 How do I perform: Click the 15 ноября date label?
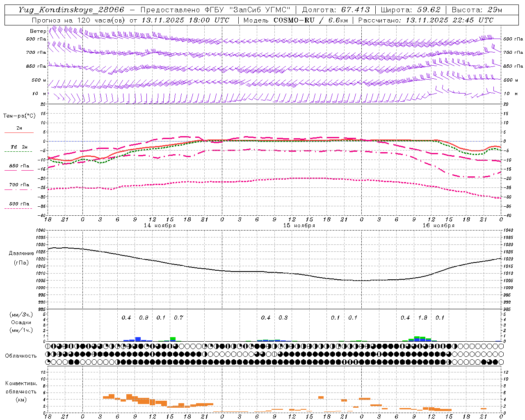click(299, 225)
